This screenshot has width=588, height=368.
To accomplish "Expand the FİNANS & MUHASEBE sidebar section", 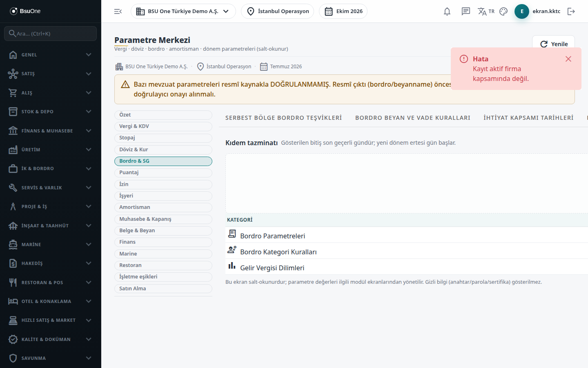I will coord(51,131).
